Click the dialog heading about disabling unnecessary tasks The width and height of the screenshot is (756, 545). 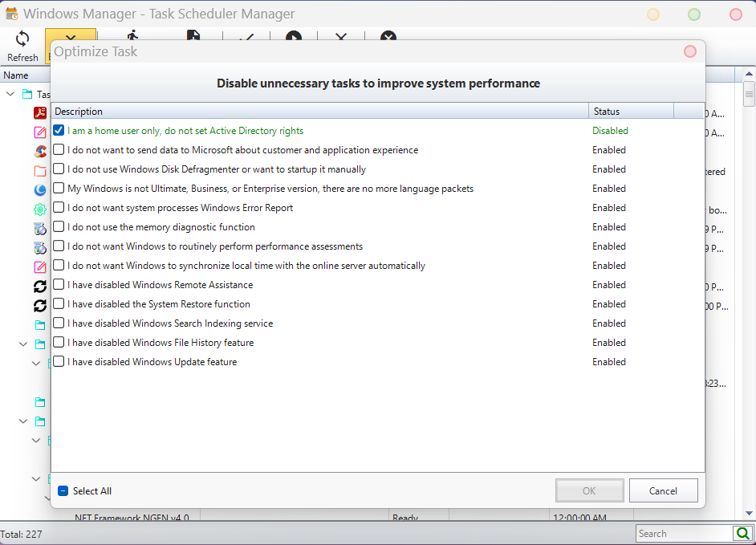pyautogui.click(x=378, y=83)
